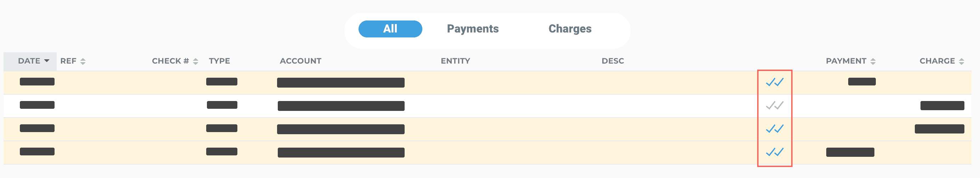Toggle the double-check mark in the third row

pyautogui.click(x=775, y=129)
